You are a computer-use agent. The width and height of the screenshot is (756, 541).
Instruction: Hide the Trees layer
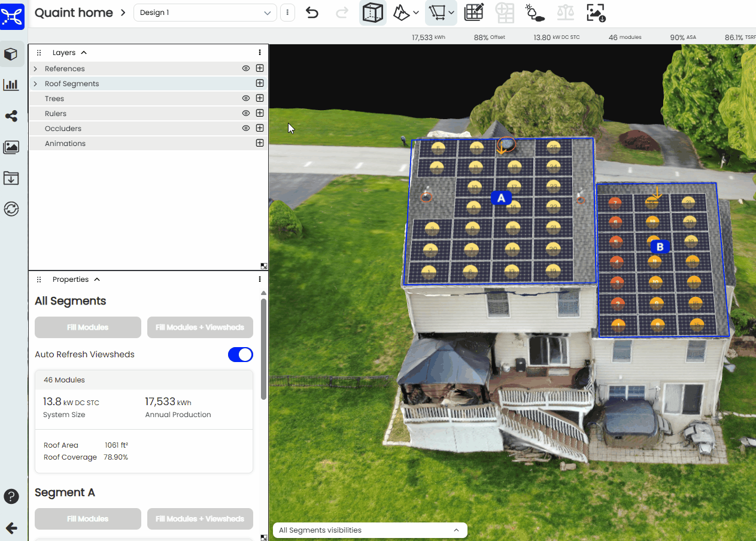tap(245, 98)
